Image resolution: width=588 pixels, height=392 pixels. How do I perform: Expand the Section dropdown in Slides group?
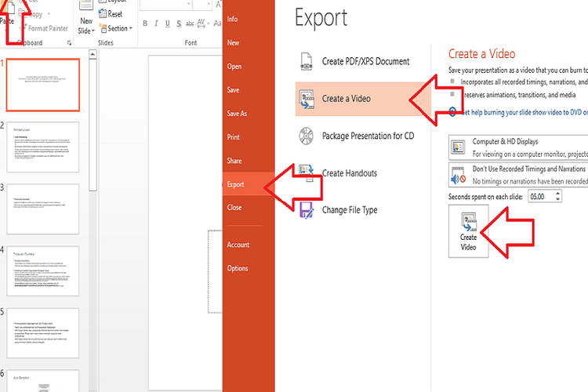coord(115,28)
